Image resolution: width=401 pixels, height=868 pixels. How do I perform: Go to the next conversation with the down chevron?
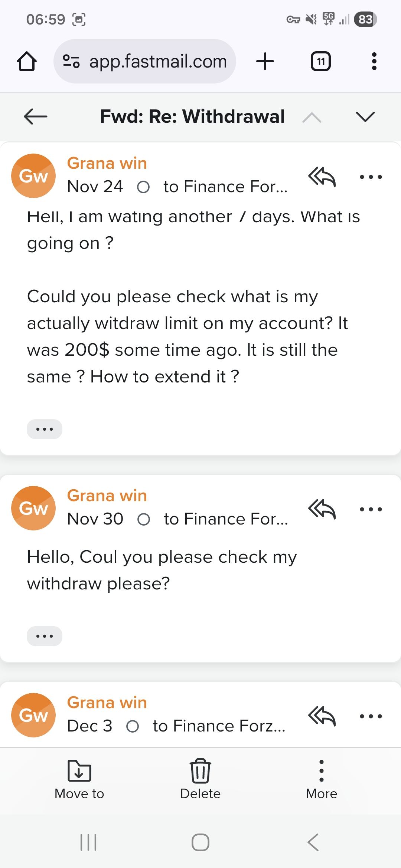(x=365, y=117)
